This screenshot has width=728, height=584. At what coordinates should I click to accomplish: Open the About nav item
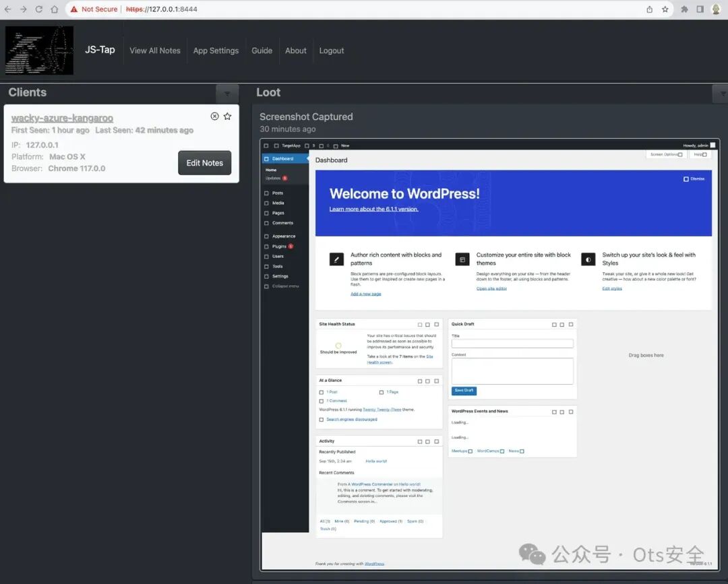[x=296, y=51]
